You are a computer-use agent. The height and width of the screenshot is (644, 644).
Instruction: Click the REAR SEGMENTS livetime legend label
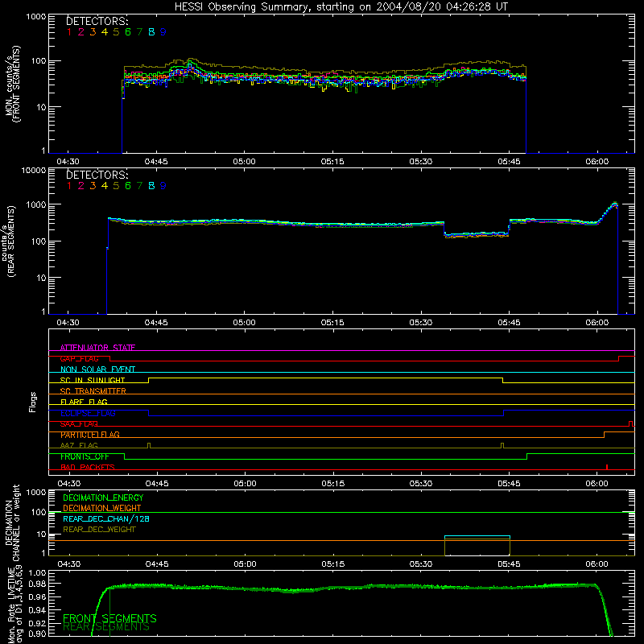(106, 627)
